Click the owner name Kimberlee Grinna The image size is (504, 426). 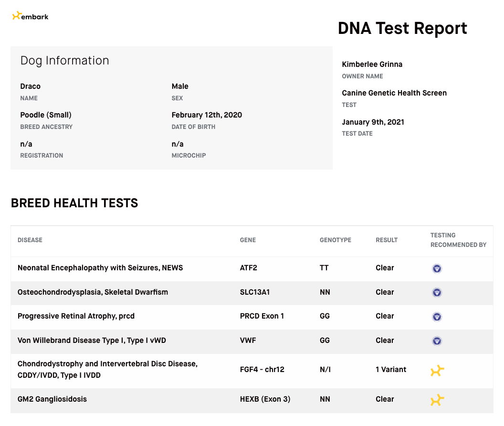point(372,64)
